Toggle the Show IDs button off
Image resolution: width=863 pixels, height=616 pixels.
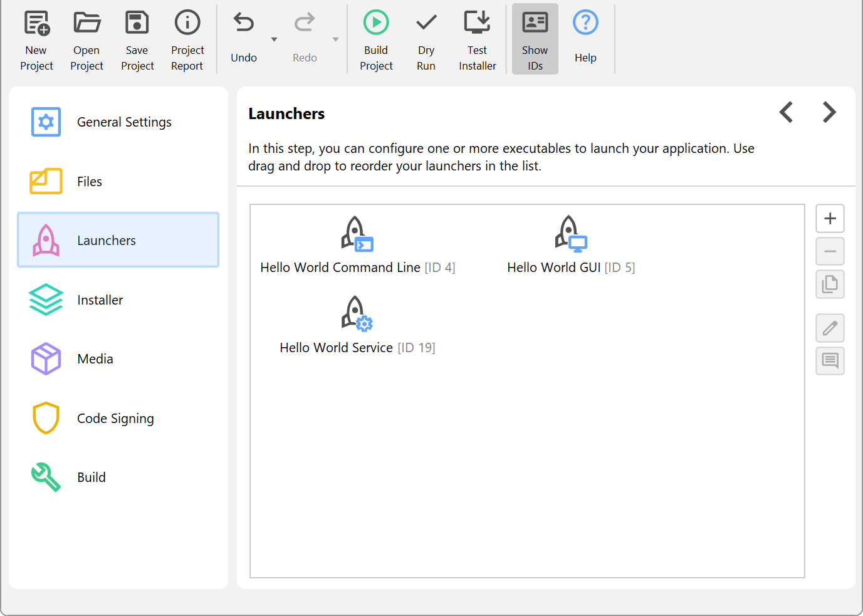tap(535, 39)
